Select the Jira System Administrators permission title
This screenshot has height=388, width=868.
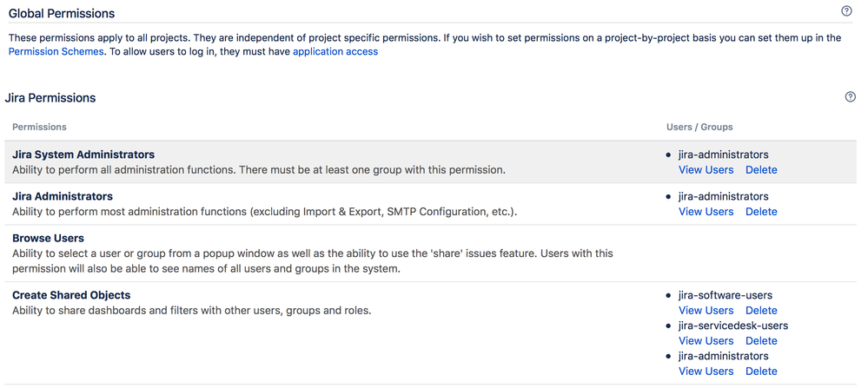(x=83, y=155)
